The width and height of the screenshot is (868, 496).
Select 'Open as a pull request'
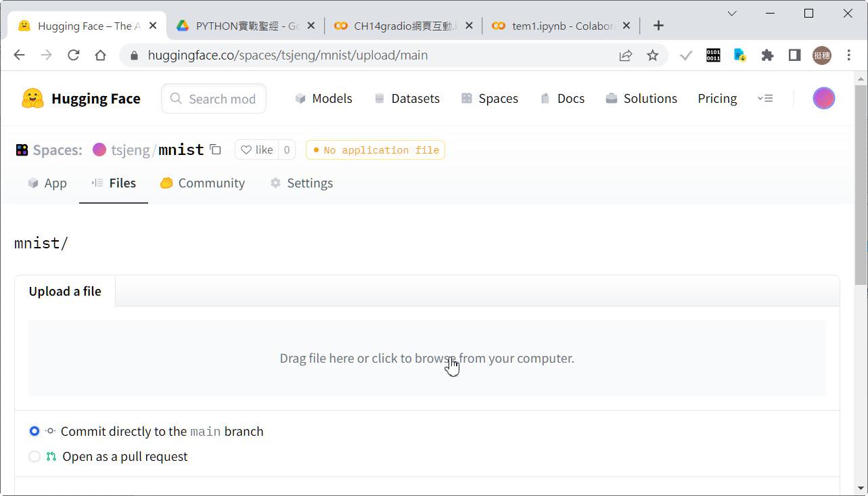pos(35,457)
